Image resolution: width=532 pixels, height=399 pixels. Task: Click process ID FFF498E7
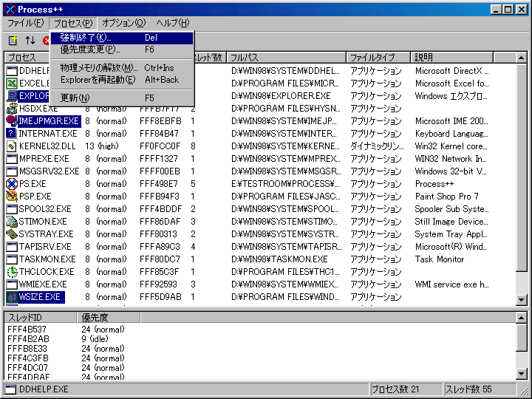pyautogui.click(x=158, y=183)
